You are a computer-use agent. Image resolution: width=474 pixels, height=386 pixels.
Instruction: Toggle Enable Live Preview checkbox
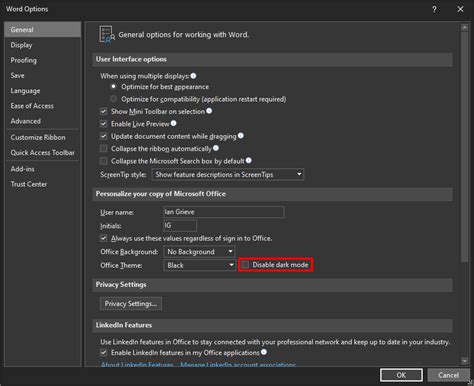(104, 124)
